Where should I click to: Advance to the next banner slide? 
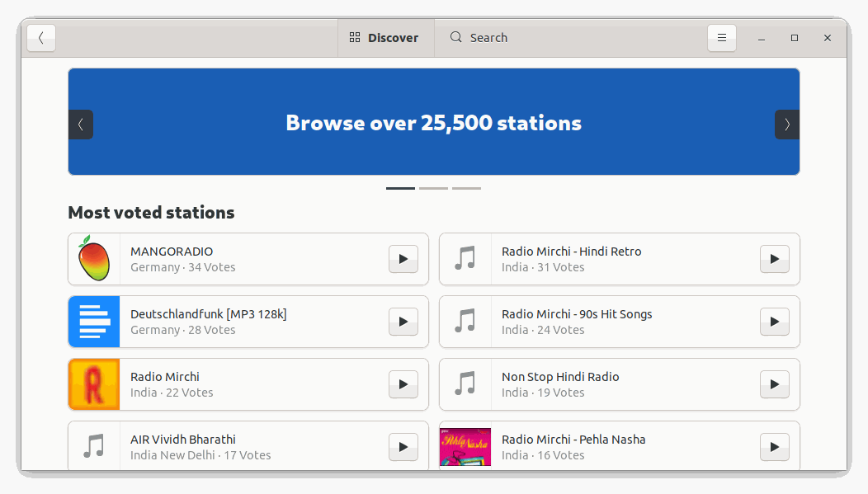787,125
